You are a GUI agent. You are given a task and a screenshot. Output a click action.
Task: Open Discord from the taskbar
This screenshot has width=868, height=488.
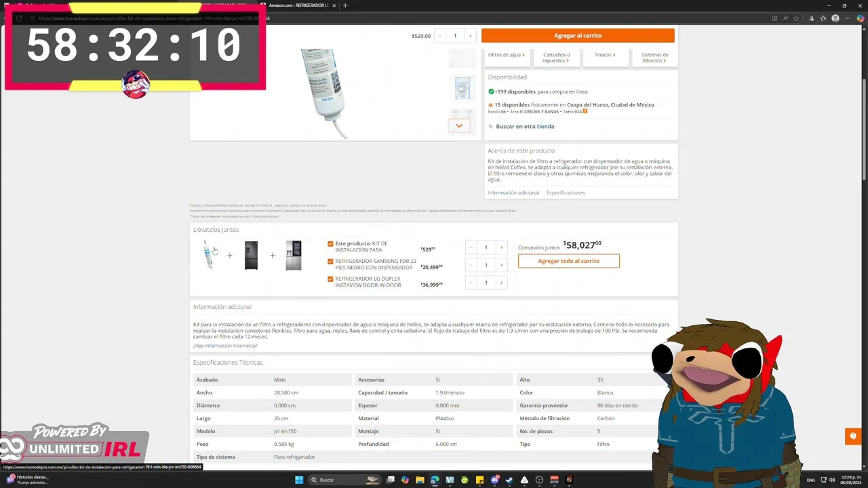(x=495, y=480)
